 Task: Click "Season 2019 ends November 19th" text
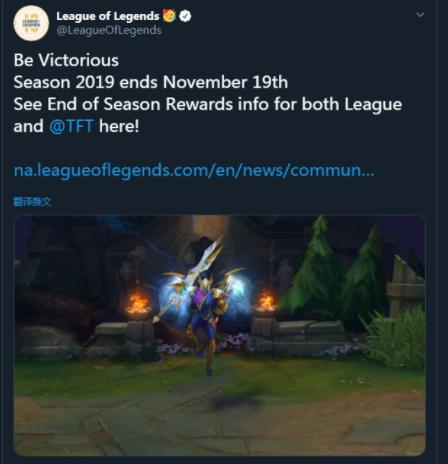[151, 82]
